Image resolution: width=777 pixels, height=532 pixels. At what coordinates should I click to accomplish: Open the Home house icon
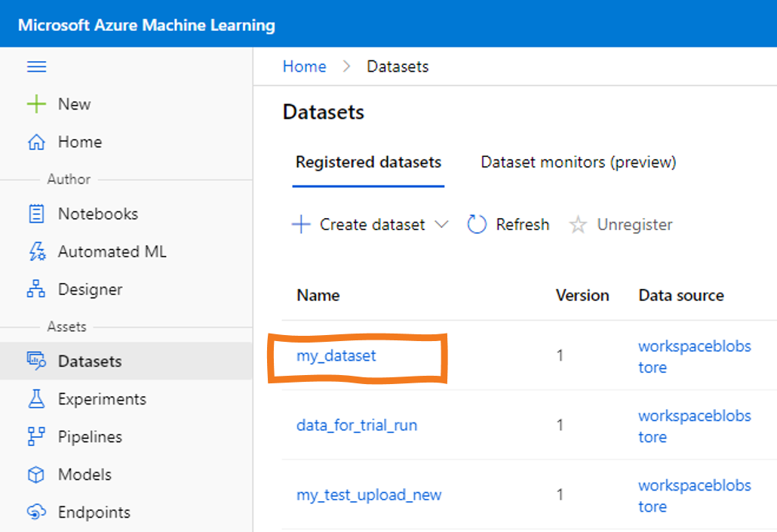(36, 142)
